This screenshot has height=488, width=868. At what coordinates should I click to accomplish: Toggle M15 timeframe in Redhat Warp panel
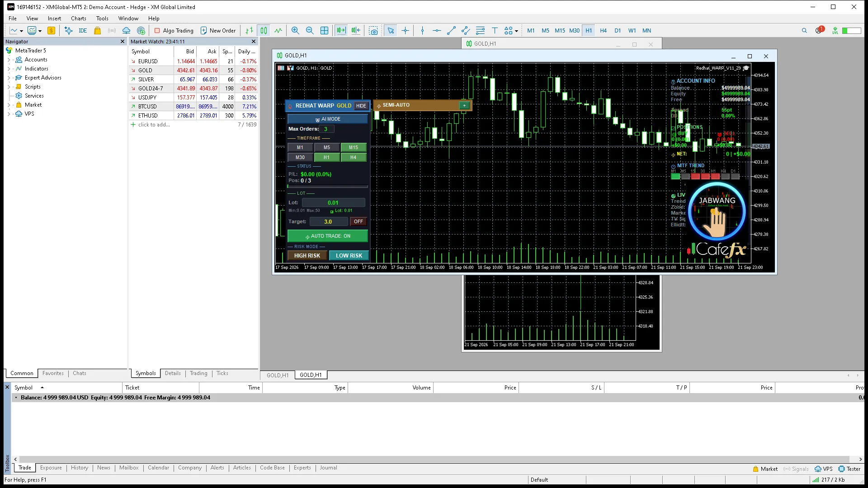coord(354,147)
